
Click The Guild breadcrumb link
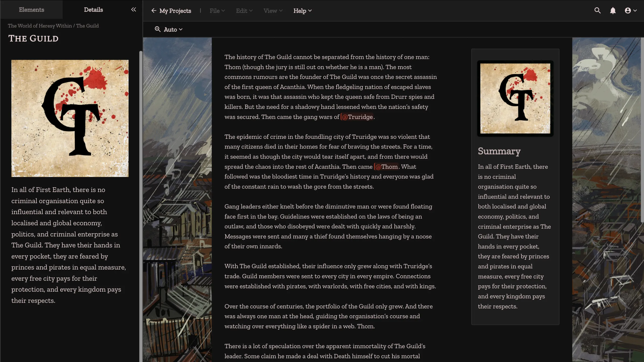tap(87, 26)
